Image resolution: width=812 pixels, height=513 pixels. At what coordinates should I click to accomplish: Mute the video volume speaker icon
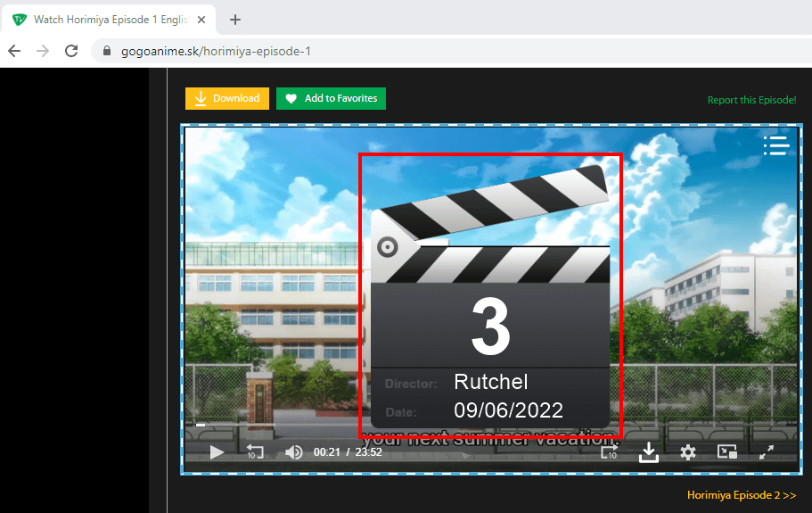click(293, 452)
